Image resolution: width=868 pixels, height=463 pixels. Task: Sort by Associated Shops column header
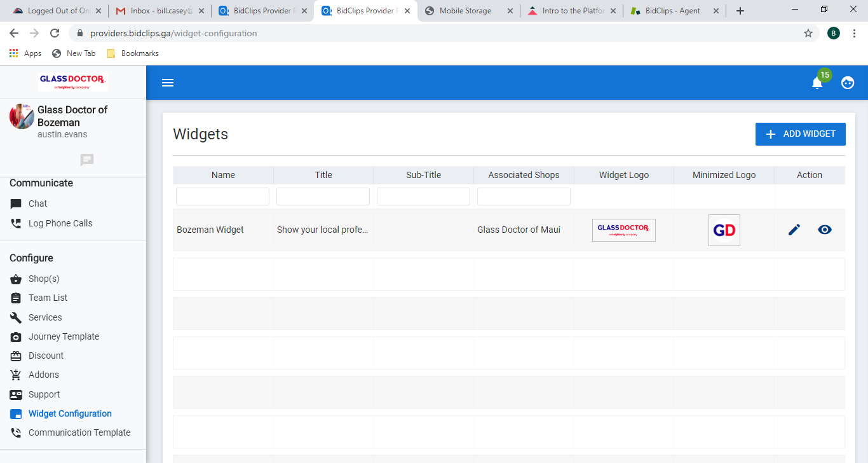tap(524, 175)
